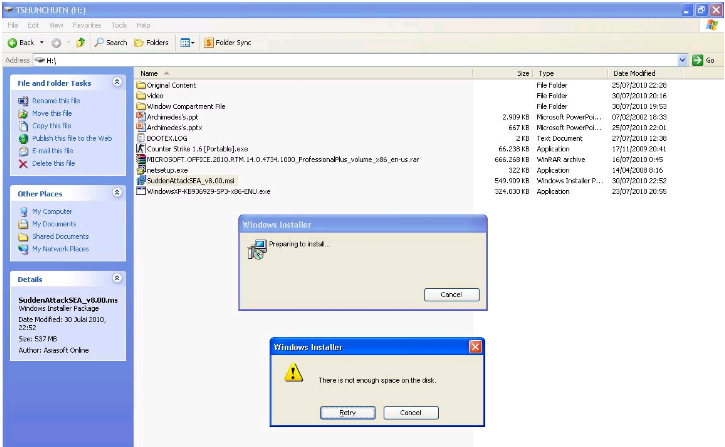Select Archimedes's.ppt file

click(172, 117)
